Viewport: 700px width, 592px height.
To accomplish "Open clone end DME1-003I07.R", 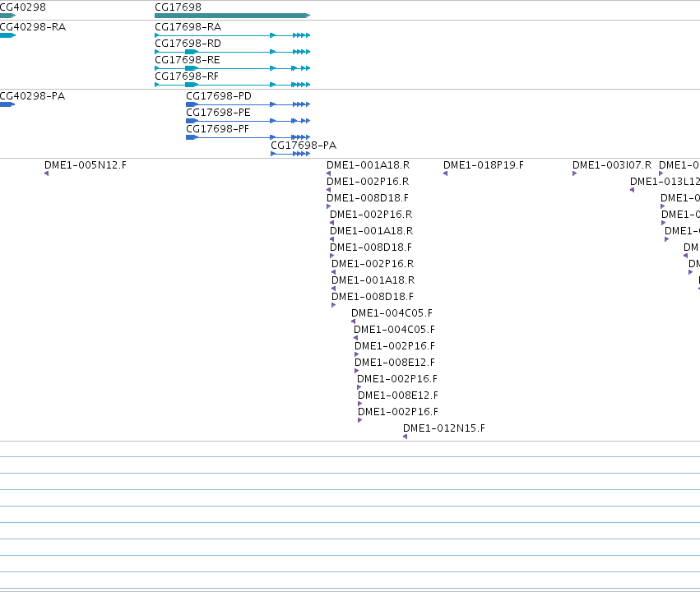I will [612, 165].
